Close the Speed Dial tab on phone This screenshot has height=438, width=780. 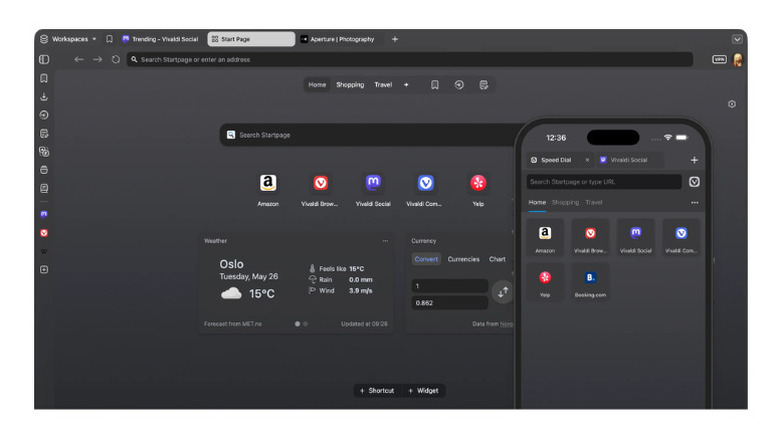point(587,160)
